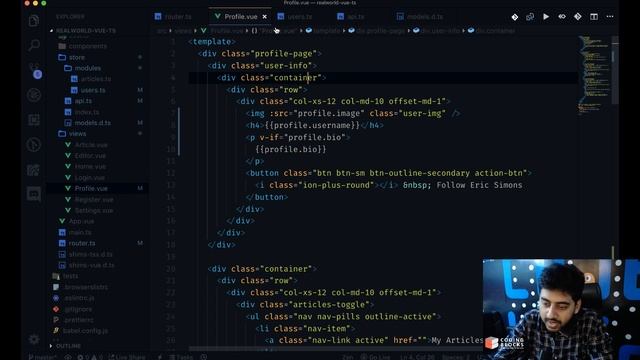Click Live Share in the status bar
Screen dimensions: 640x360
(x=127, y=357)
